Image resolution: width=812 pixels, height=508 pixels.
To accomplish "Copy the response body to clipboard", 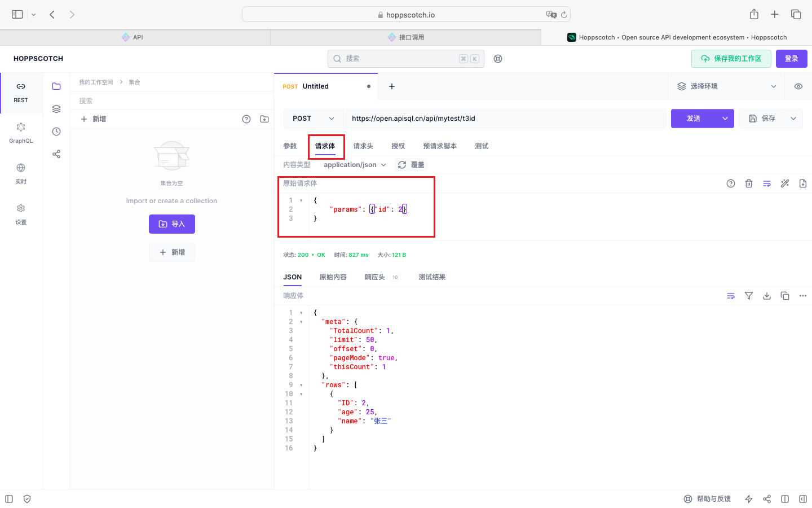I will (785, 296).
